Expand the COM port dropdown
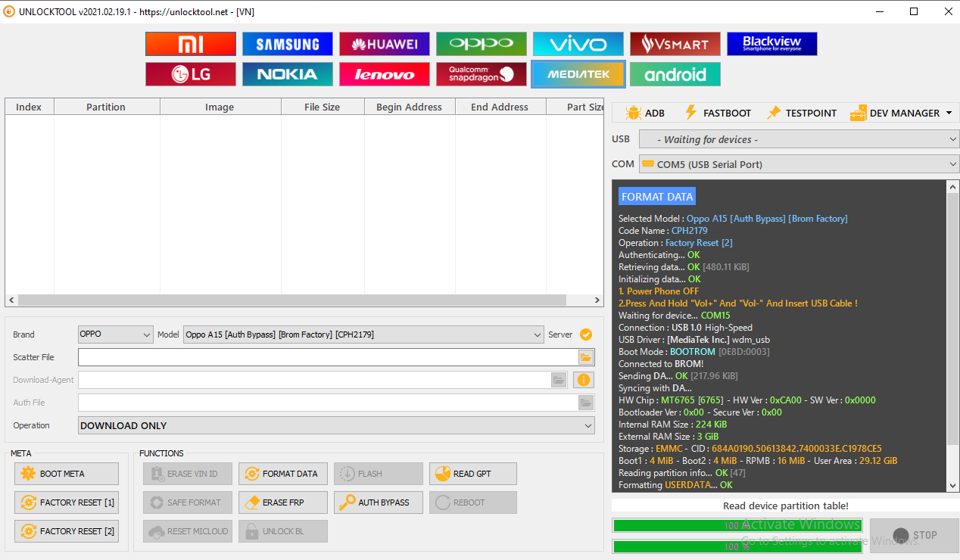Screen dimensions: 960x560 [x=799, y=164]
